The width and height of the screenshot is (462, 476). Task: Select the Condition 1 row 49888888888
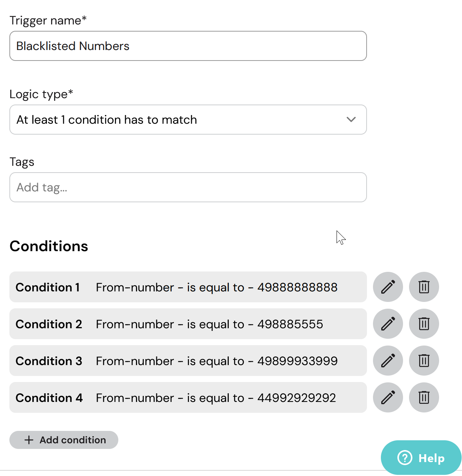coord(188,287)
